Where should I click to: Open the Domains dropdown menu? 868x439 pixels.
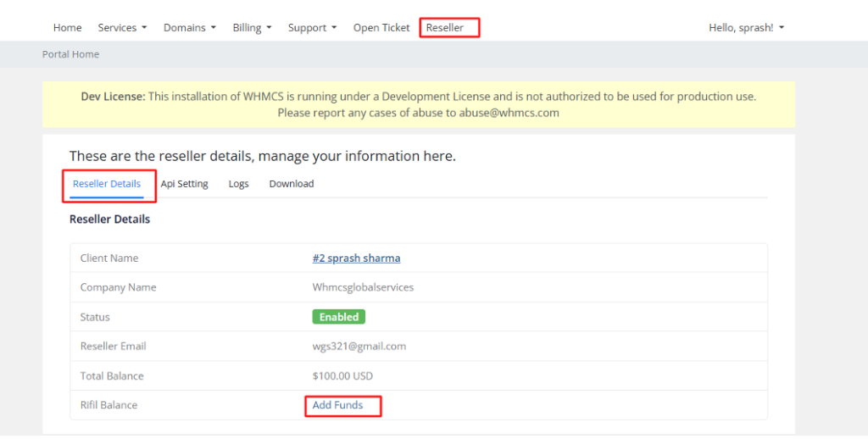tap(189, 28)
